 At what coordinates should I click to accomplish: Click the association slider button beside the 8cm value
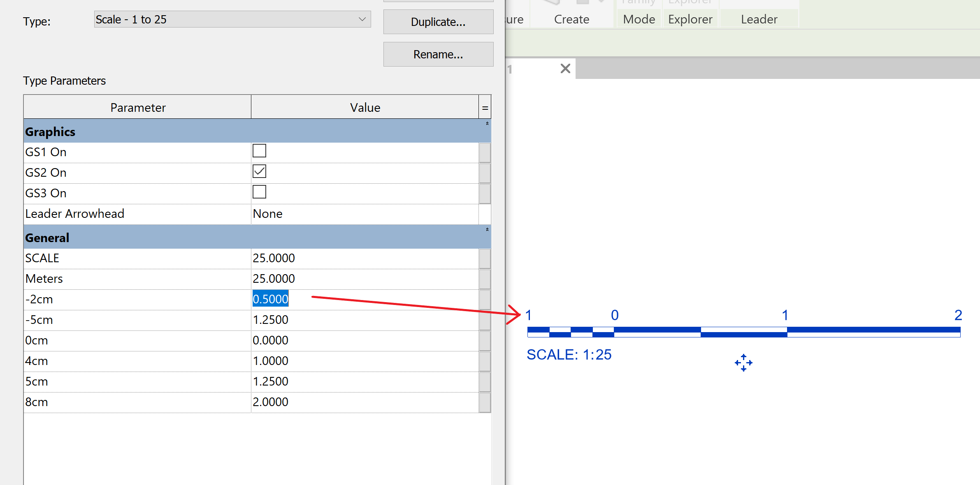pos(484,402)
